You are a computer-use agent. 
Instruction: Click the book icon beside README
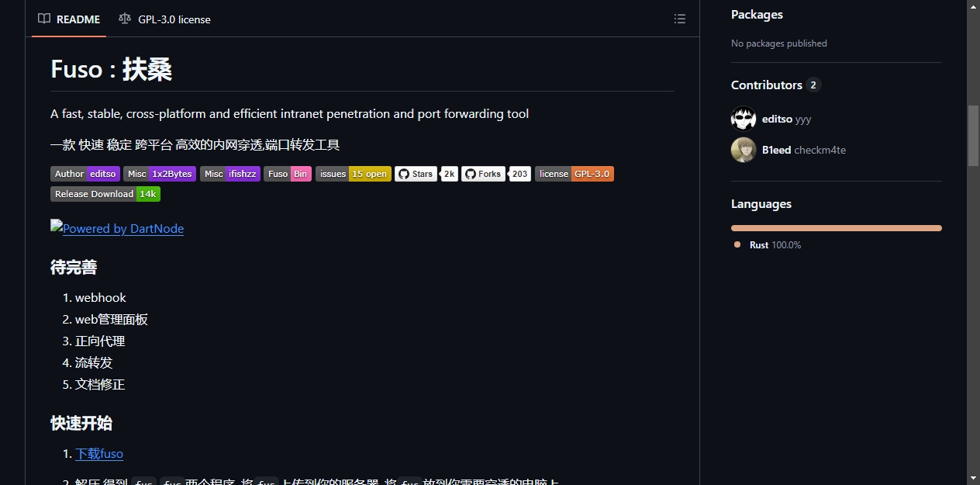pos(44,19)
